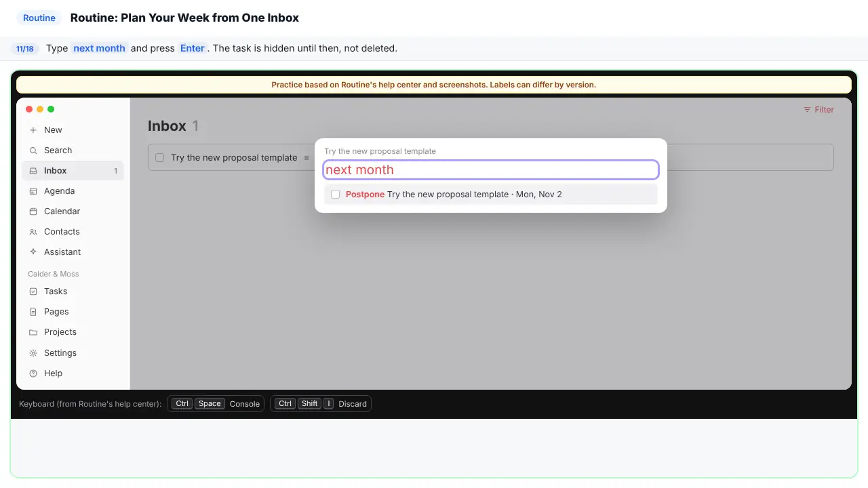Image resolution: width=868 pixels, height=488 pixels.
Task: Select the Projects folder icon
Action: pos(33,332)
